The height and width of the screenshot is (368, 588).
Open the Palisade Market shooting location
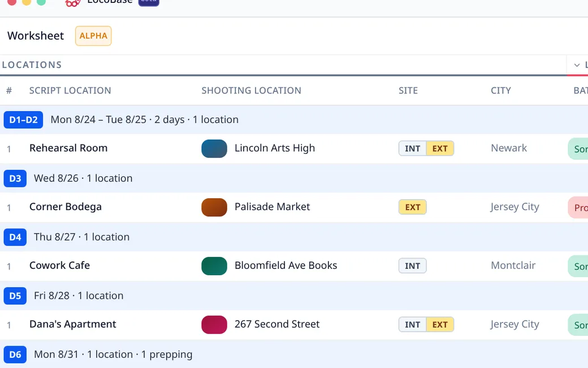(x=273, y=207)
